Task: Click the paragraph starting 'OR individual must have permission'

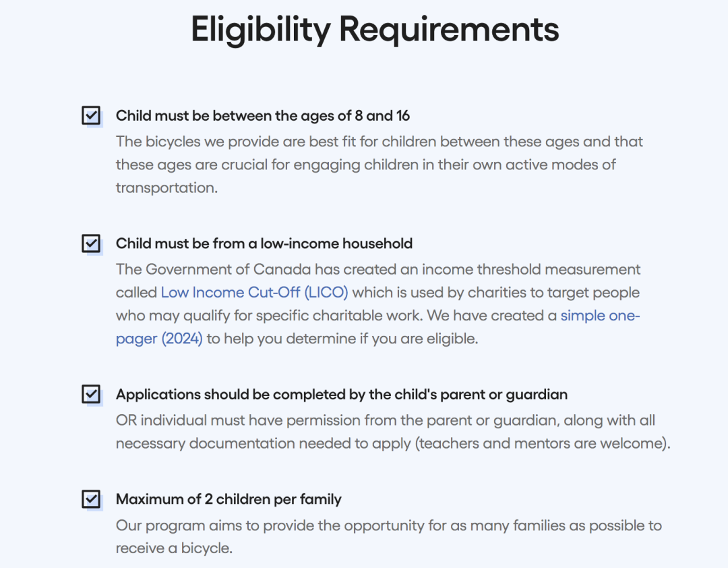Action: tap(393, 432)
